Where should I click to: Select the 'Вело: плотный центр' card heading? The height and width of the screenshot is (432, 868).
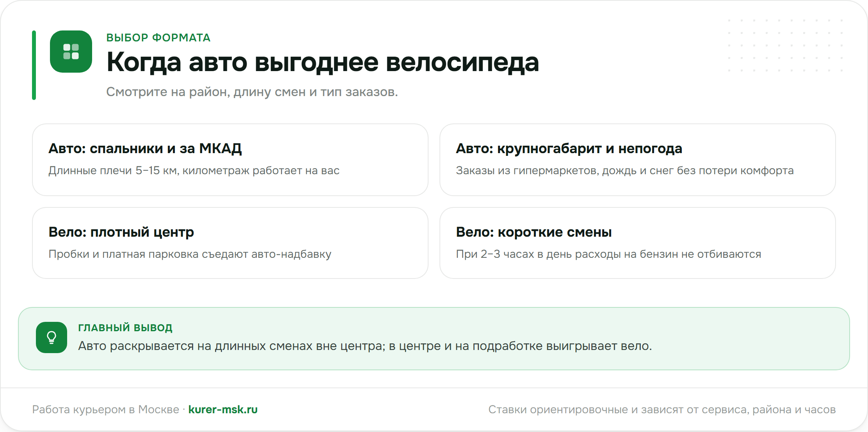click(121, 232)
